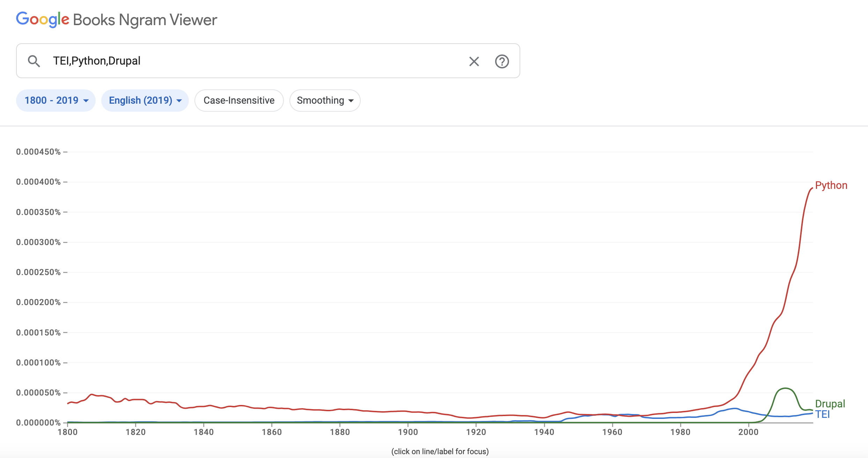The height and width of the screenshot is (458, 868).
Task: Toggle the Case-Insensitive option
Action: click(239, 101)
